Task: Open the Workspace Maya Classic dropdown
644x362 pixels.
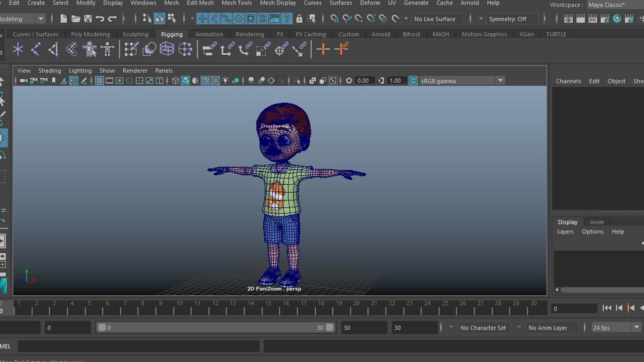Action: (615, 5)
